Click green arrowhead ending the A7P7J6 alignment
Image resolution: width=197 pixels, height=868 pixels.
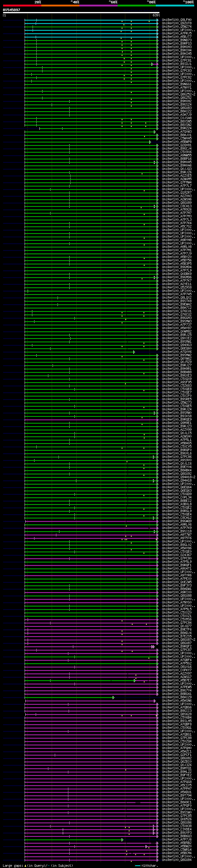[x=123, y=840]
